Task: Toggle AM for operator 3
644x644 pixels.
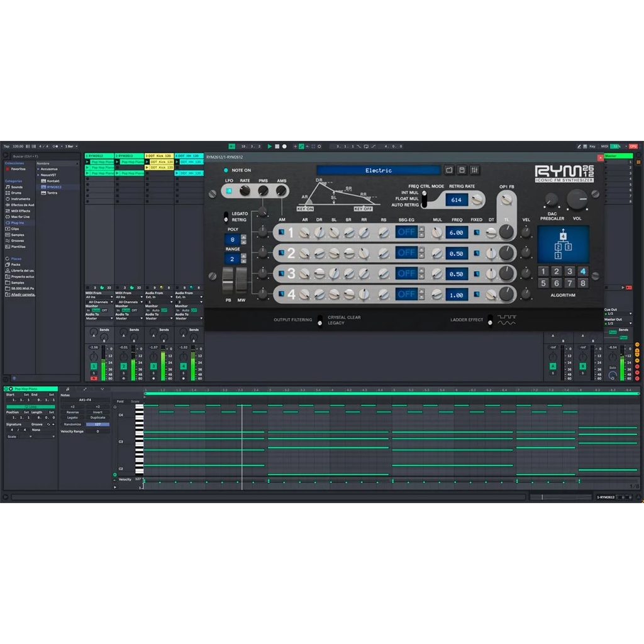Action: [281, 273]
